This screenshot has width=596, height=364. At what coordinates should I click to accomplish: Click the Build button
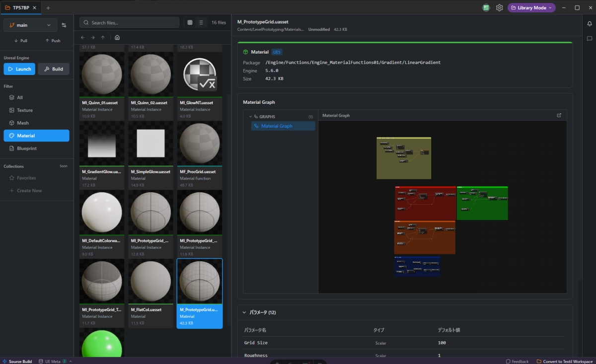[x=53, y=69]
